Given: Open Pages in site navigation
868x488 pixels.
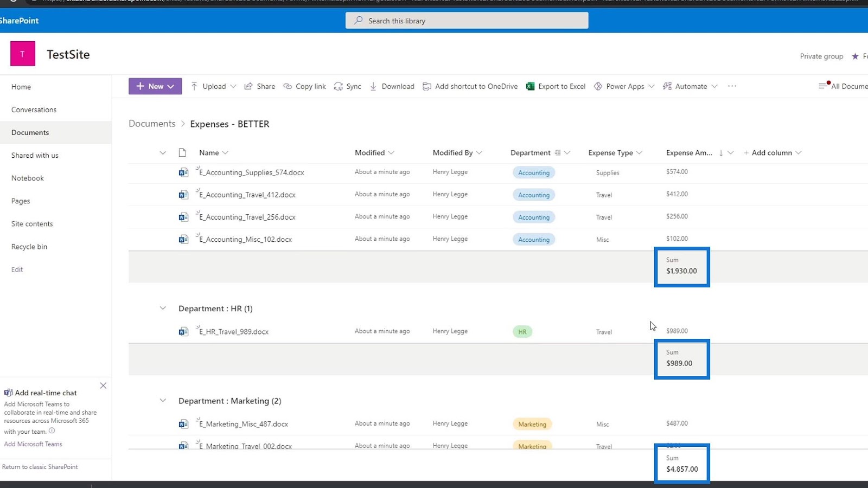Looking at the screenshot, I should tap(21, 201).
